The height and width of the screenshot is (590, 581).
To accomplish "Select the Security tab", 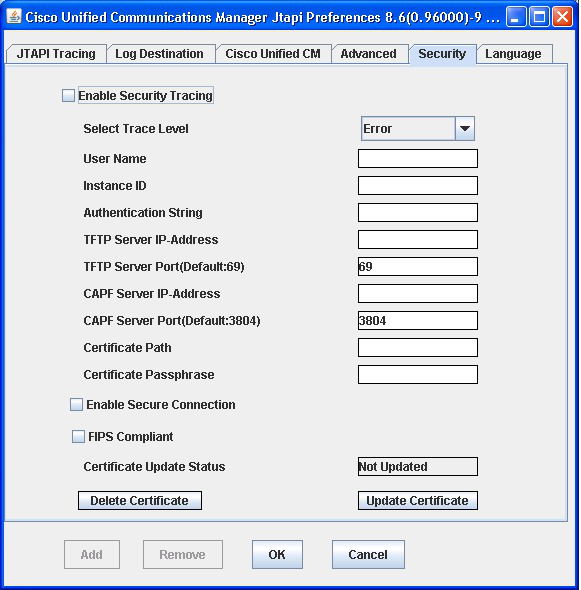I will point(442,54).
